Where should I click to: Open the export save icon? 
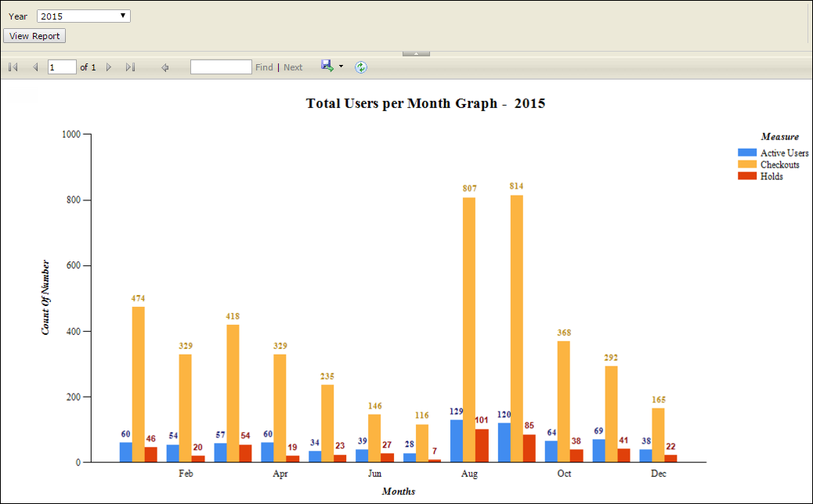tap(326, 67)
